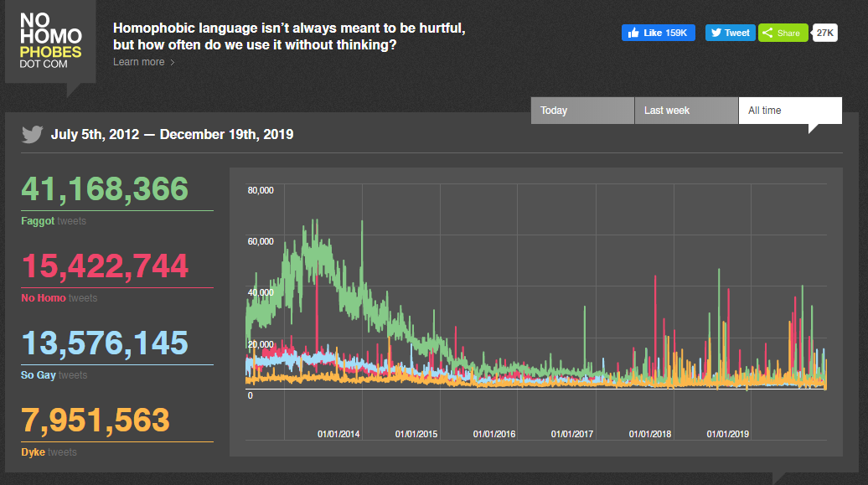The width and height of the screenshot is (868, 485).
Task: Click the 15,422,744 tweet count
Action: (106, 266)
